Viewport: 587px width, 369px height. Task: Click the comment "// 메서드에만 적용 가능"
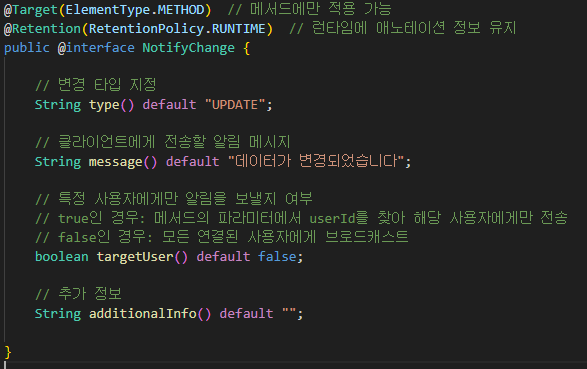(310, 9)
